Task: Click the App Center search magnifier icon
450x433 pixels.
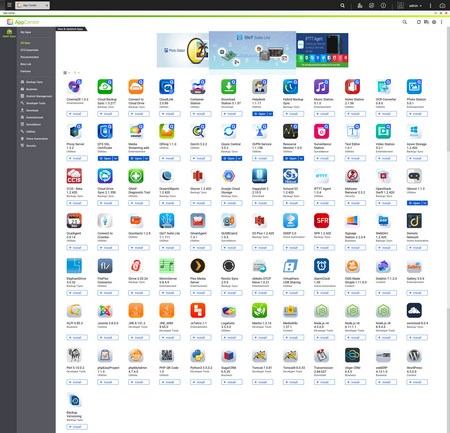Action: [404, 22]
